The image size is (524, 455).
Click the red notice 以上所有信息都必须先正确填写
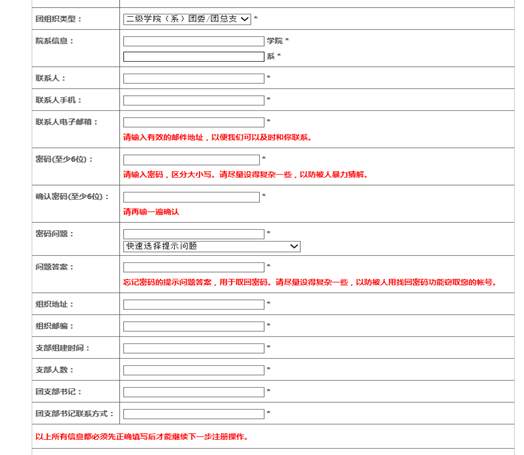(142, 437)
